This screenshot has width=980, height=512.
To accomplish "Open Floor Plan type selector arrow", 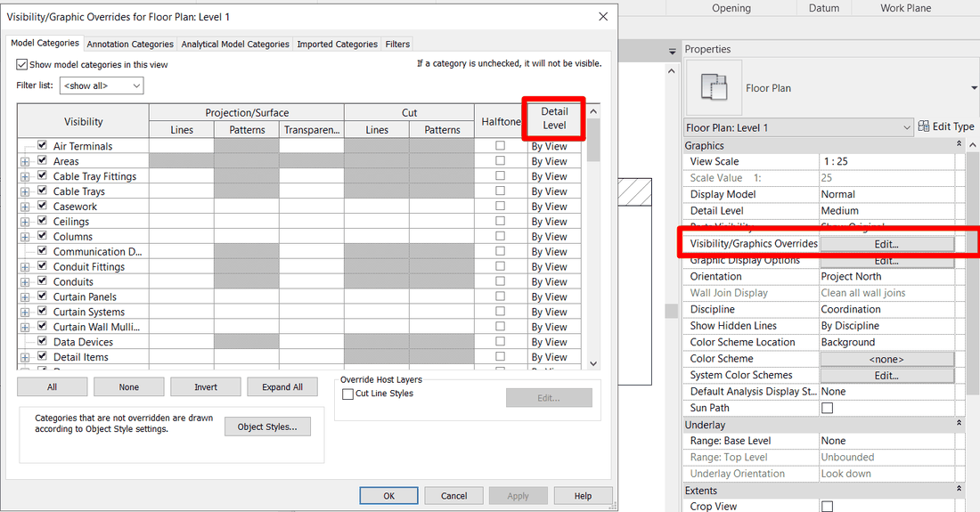I will tap(974, 88).
